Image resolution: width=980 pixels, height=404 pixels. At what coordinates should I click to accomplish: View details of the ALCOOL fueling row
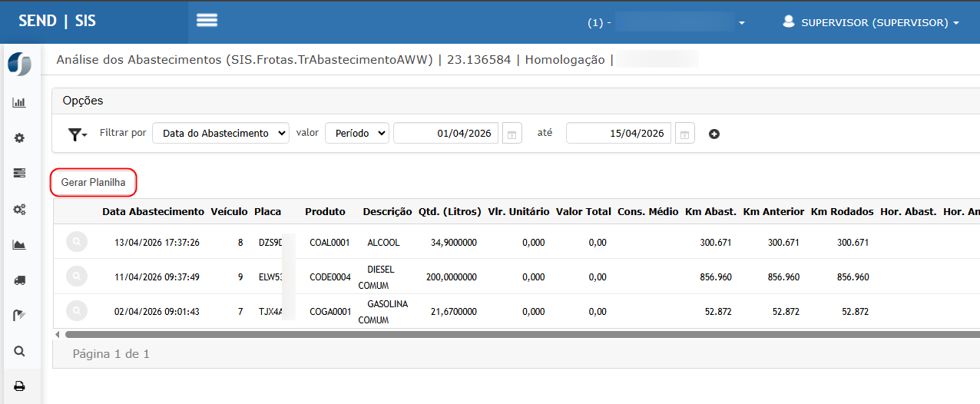[x=76, y=242]
